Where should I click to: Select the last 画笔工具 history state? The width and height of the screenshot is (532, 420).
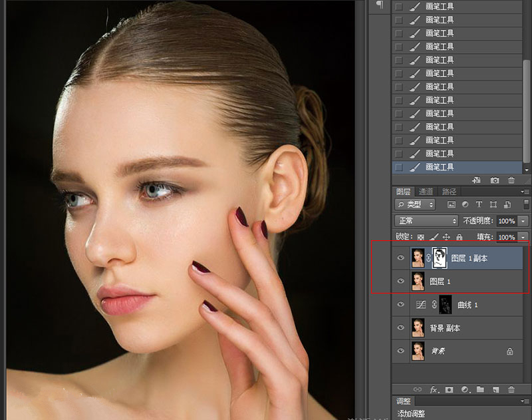point(439,167)
